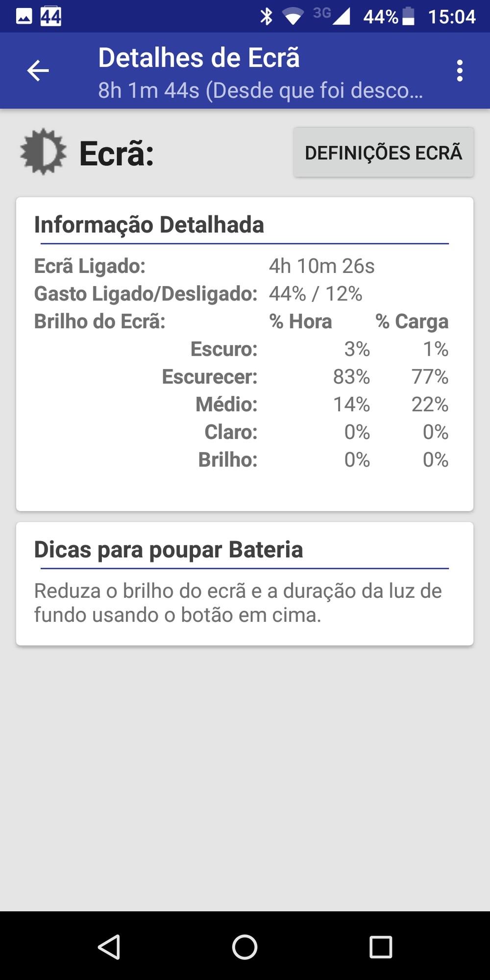490x980 pixels.
Task: Tap the battery icon in status bar
Action: click(408, 17)
